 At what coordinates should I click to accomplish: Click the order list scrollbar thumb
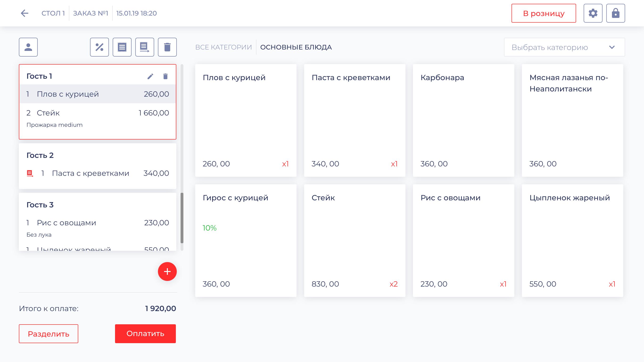point(182,218)
